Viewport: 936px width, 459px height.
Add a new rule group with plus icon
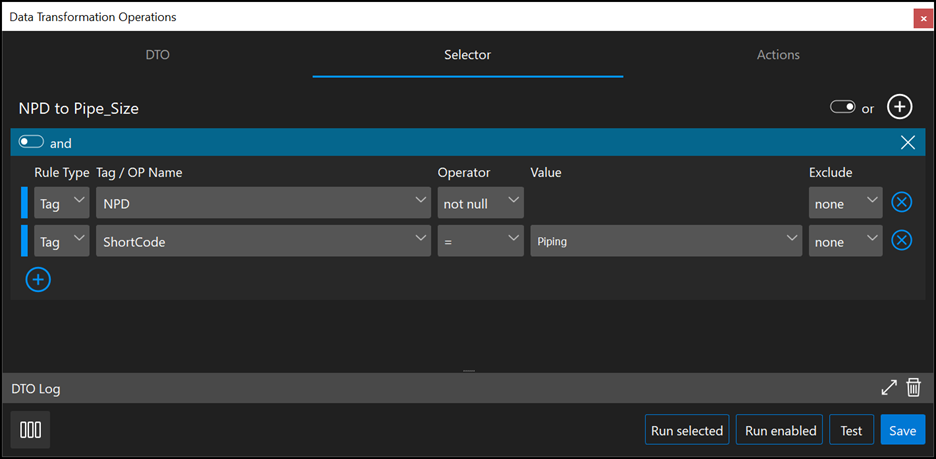pyautogui.click(x=900, y=107)
